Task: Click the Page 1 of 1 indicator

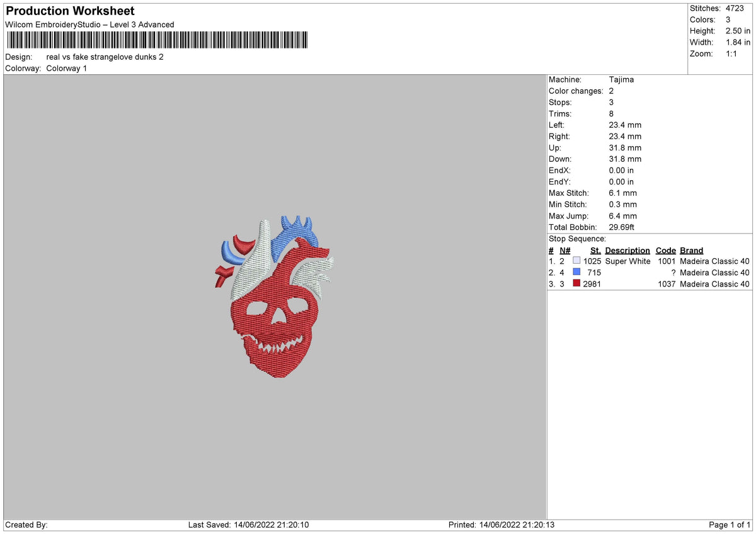Action: coord(730,525)
